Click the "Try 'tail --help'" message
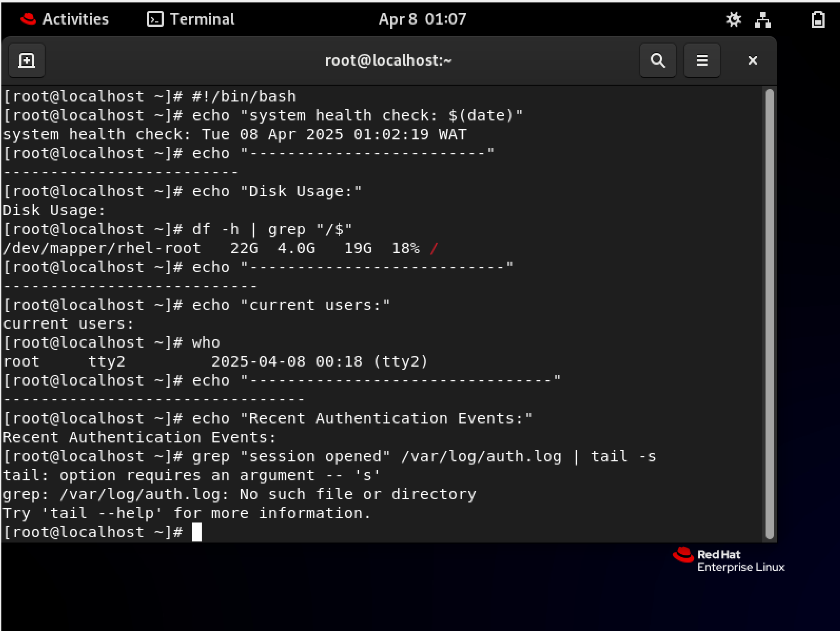The image size is (840, 631). (x=187, y=514)
